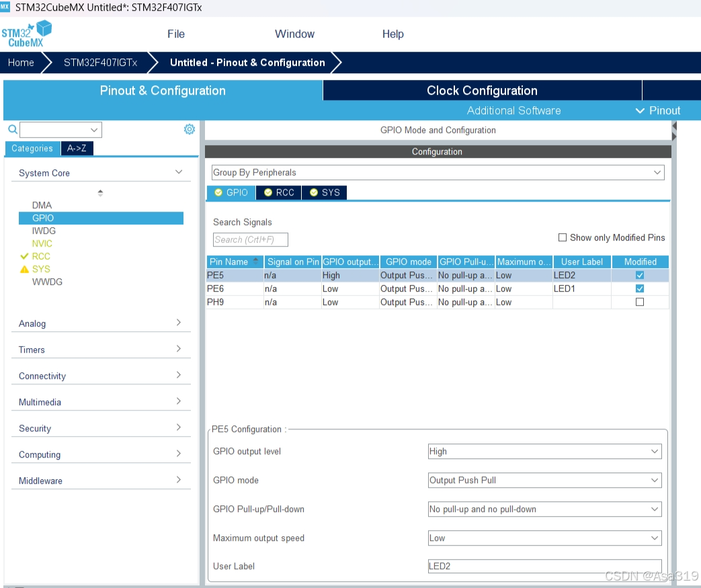Image resolution: width=701 pixels, height=588 pixels.
Task: Uncheck Modified checkbox for PE5 row
Action: click(640, 275)
